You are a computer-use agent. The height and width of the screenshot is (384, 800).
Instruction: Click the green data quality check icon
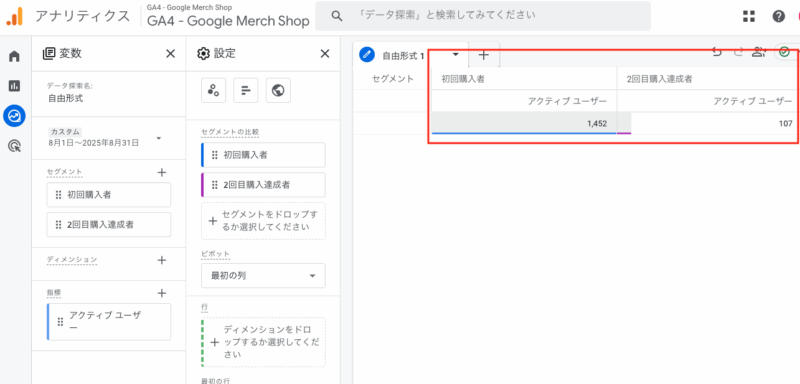[x=785, y=52]
